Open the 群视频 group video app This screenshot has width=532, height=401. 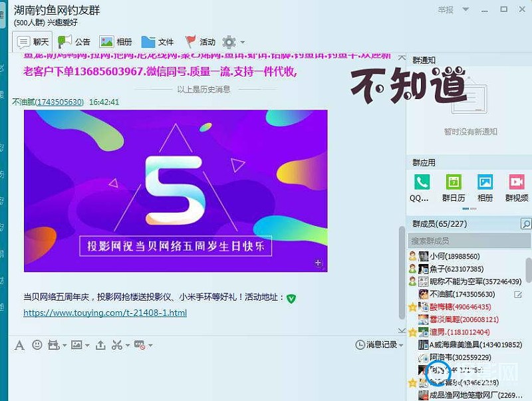click(517, 188)
